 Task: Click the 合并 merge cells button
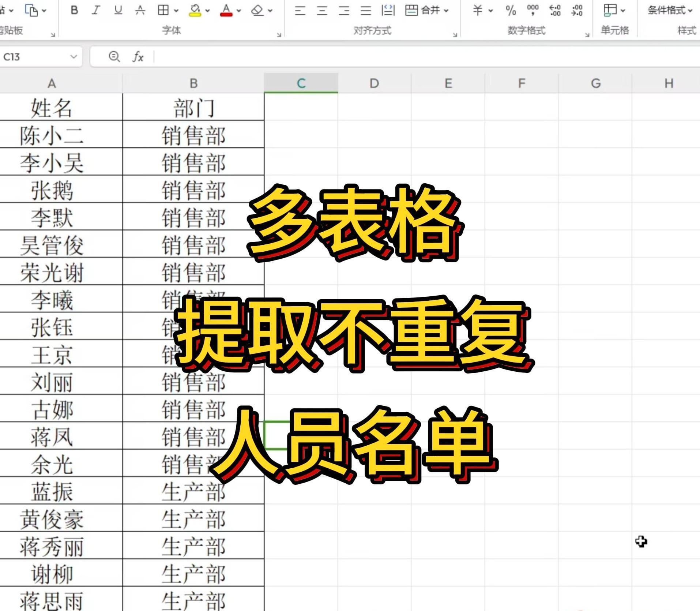click(422, 10)
